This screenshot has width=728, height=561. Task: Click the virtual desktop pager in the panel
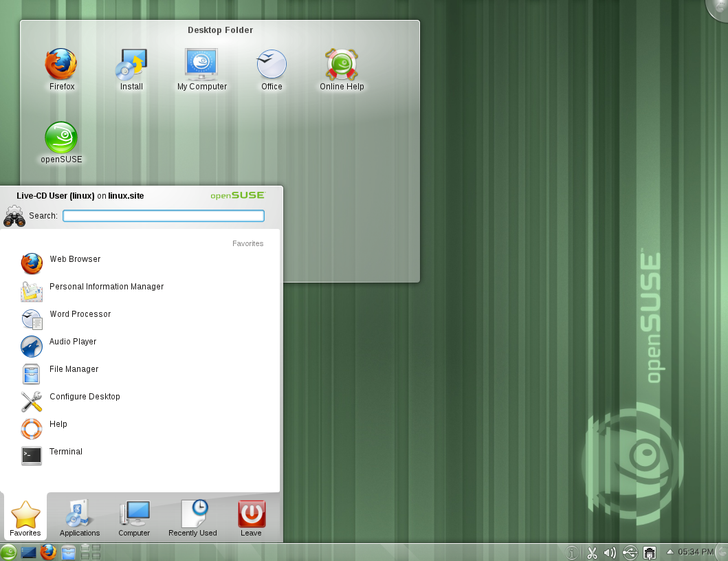pyautogui.click(x=91, y=552)
